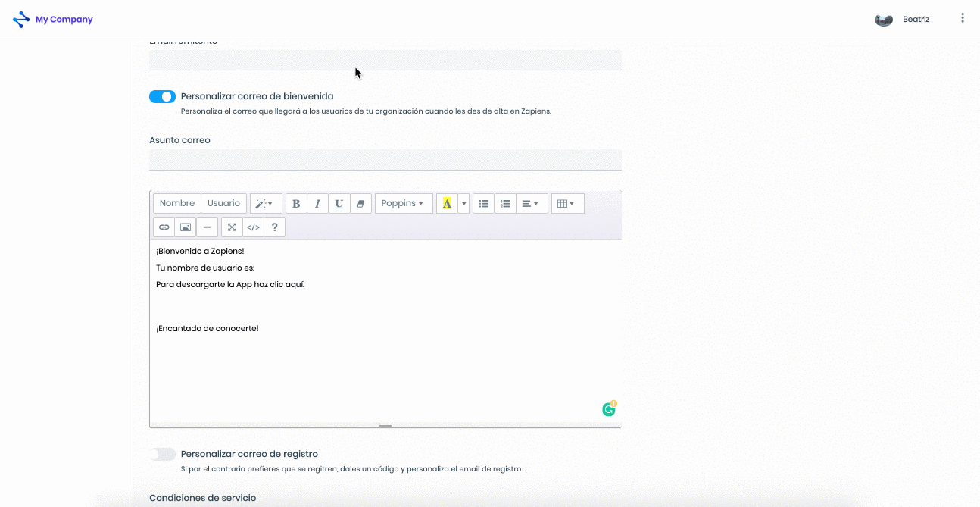This screenshot has height=507, width=980.
Task: Insert a numbered ordered list
Action: 505,203
